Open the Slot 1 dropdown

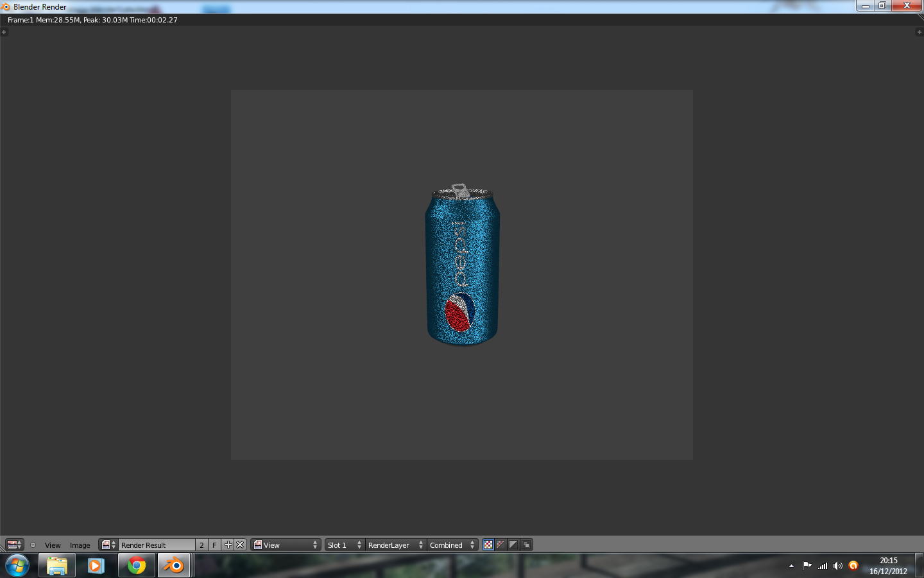[x=345, y=545]
